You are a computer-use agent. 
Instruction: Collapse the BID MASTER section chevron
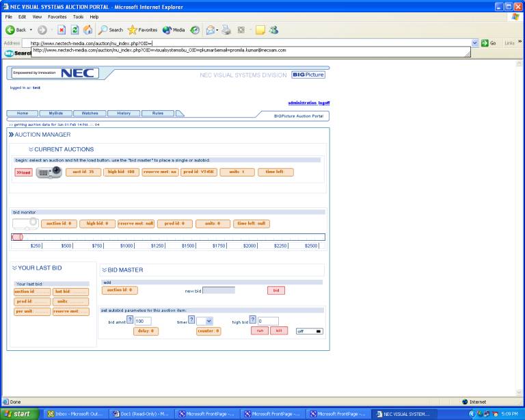pos(105,270)
